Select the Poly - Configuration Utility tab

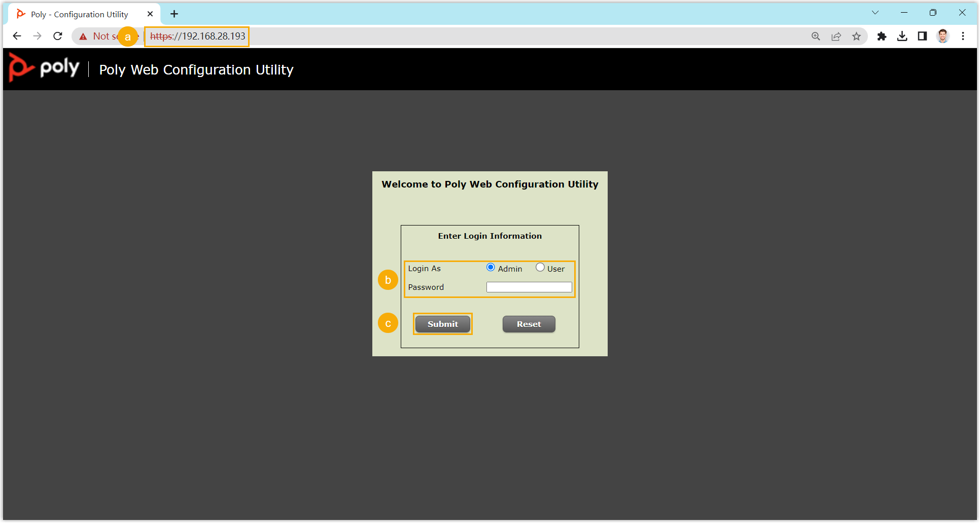80,14
